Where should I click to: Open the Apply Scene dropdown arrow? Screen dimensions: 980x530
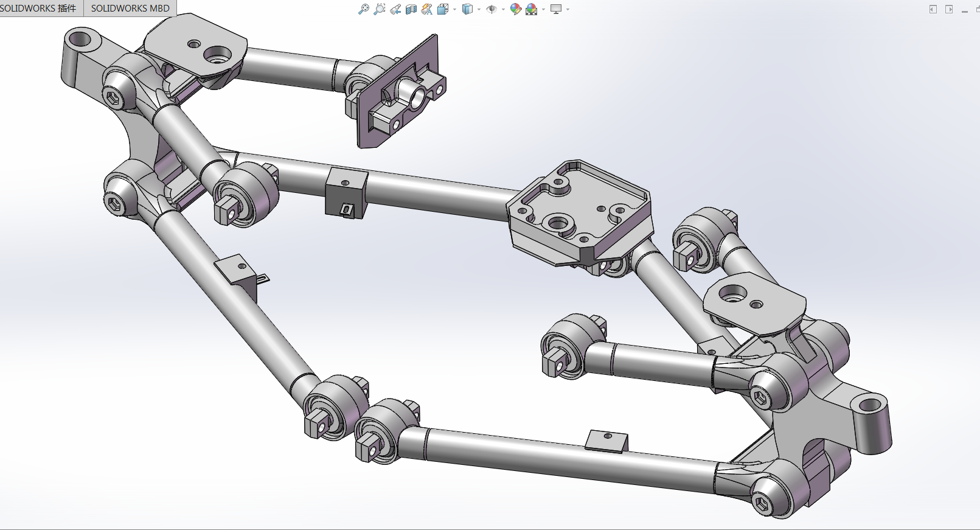tap(543, 9)
